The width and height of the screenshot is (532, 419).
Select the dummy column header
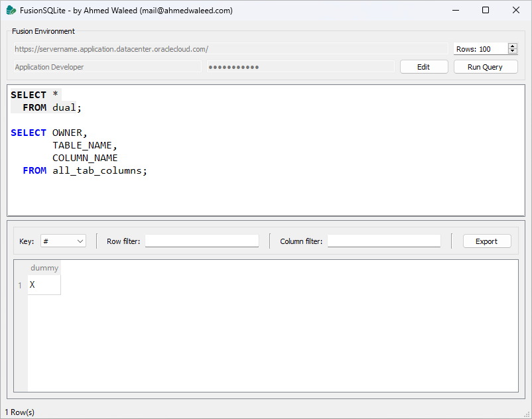[44, 268]
